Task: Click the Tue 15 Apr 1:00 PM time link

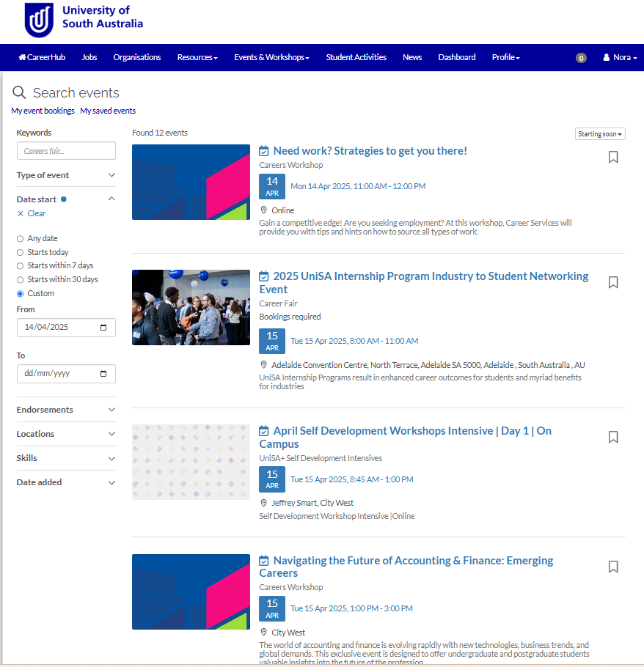Action: click(351, 608)
